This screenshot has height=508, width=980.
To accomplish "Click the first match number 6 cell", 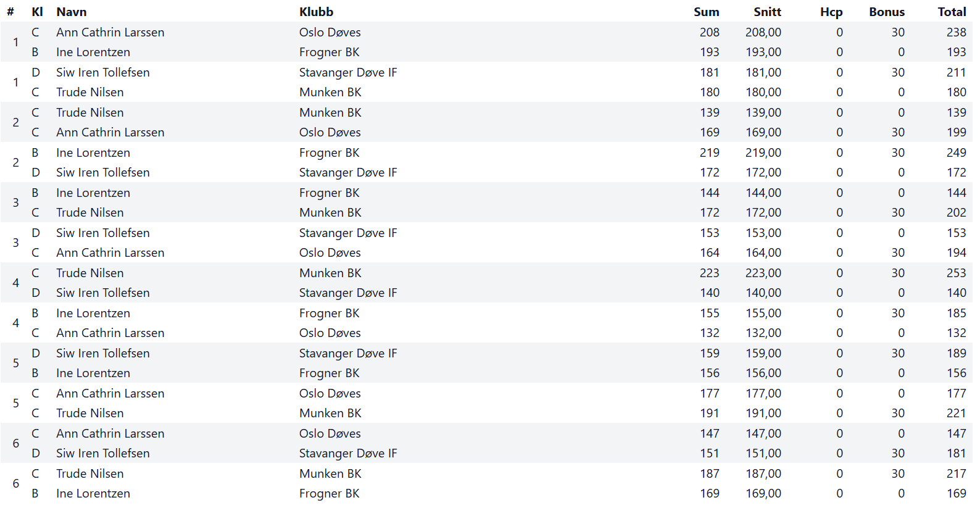I will pyautogui.click(x=15, y=443).
